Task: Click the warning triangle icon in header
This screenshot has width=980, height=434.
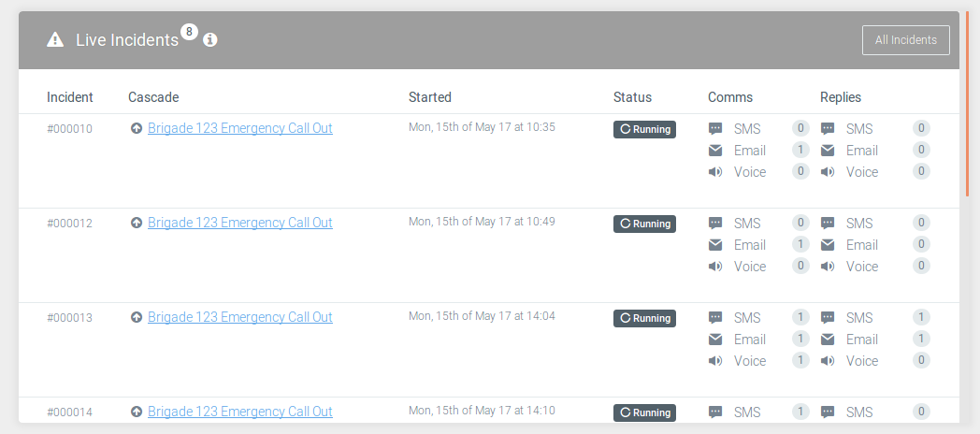Action: (x=56, y=39)
